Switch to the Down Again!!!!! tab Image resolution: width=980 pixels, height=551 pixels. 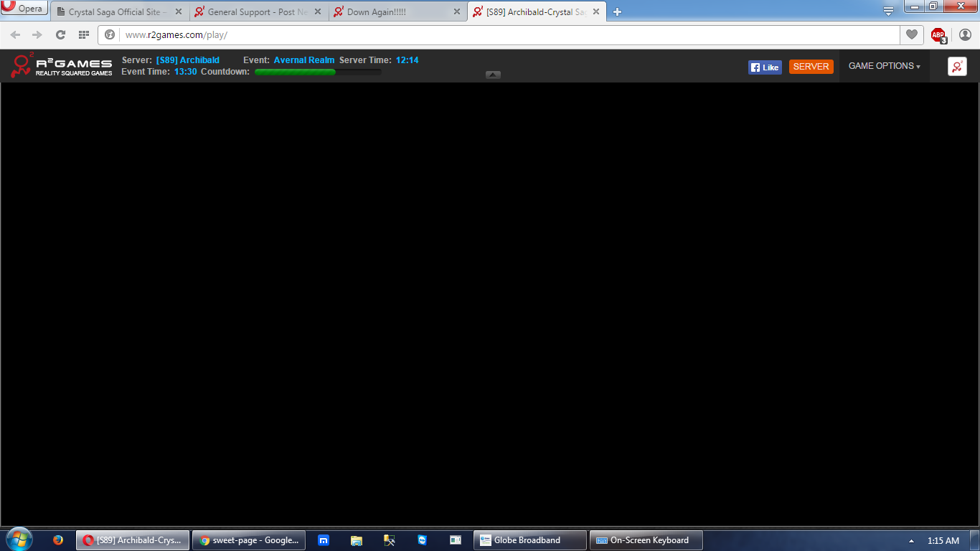point(395,12)
